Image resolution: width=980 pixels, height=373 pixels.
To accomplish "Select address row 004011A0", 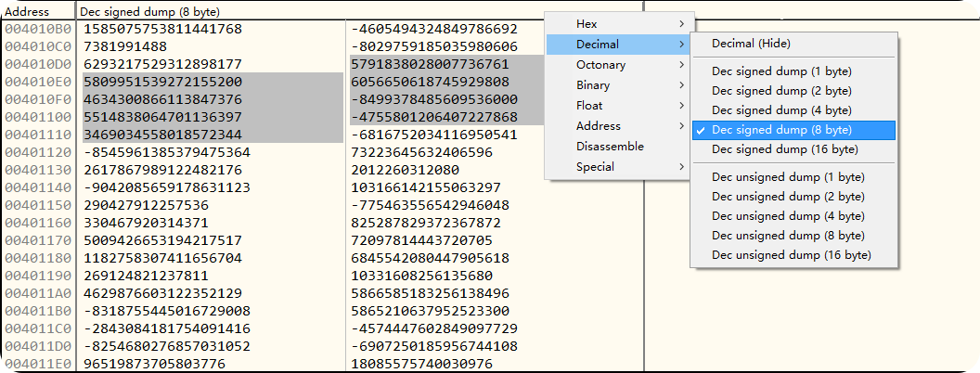I will [x=37, y=293].
